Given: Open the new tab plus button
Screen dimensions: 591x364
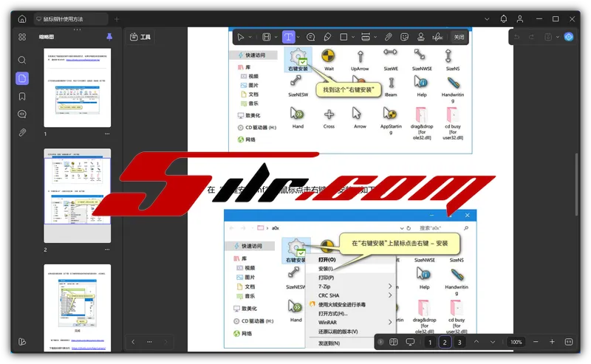Looking at the screenshot, I should [x=117, y=19].
